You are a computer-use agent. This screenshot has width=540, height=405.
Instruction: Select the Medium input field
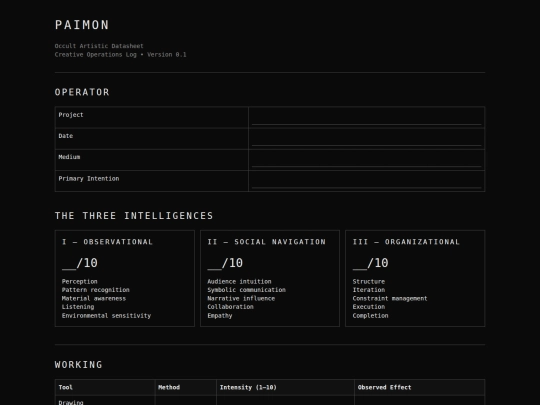click(x=366, y=160)
